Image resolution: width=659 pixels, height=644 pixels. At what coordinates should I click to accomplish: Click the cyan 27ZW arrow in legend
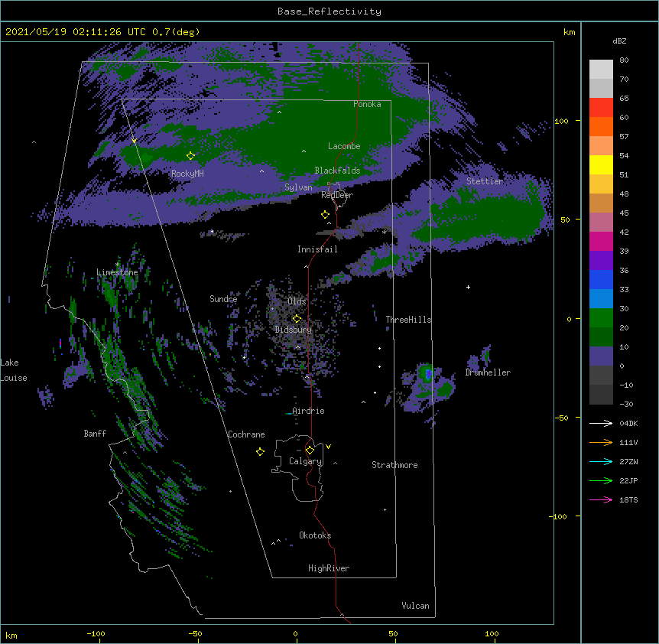tap(601, 461)
